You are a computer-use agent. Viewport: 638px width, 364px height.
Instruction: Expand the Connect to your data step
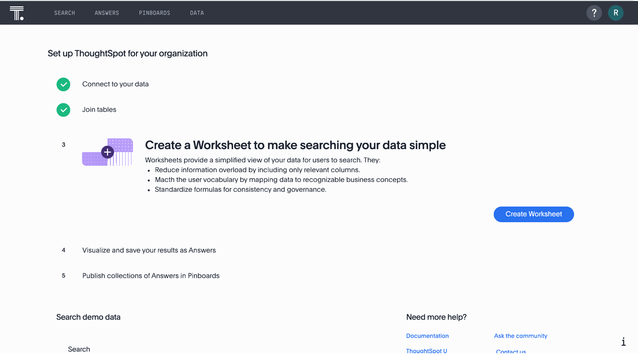pyautogui.click(x=115, y=84)
